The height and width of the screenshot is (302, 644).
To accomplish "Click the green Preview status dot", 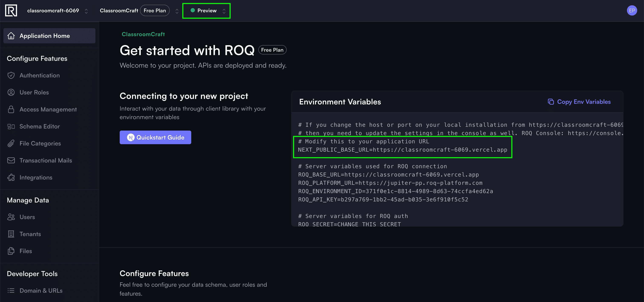I will click(x=193, y=10).
